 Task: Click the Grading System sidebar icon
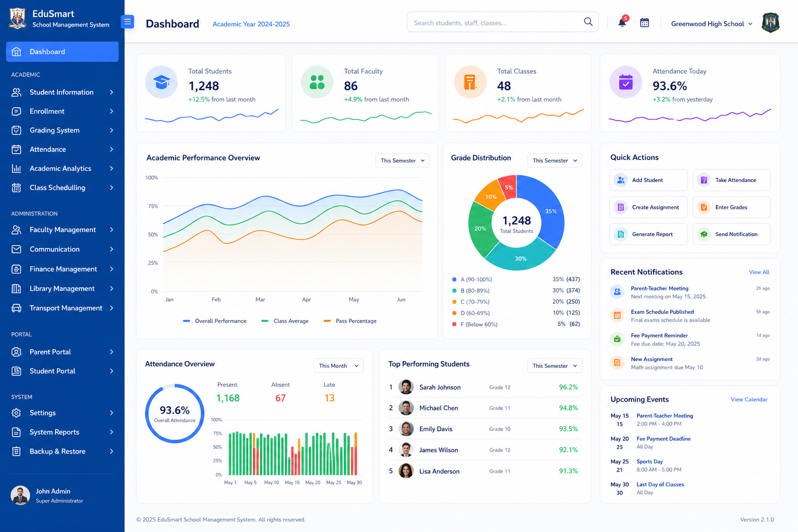coord(17,130)
